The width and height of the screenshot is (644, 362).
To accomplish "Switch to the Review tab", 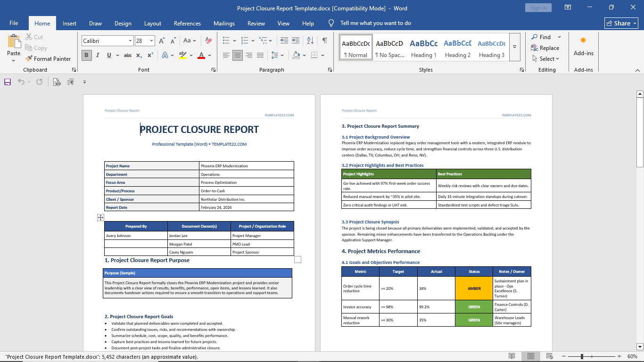I will coord(256,24).
